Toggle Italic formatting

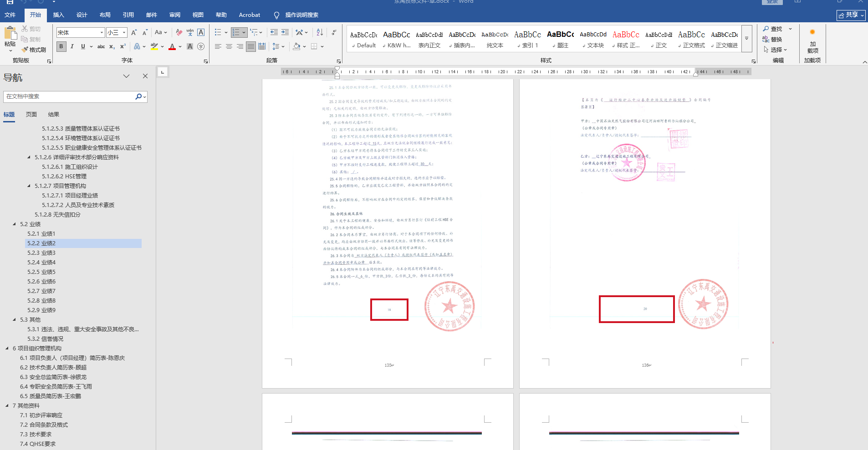pyautogui.click(x=72, y=46)
